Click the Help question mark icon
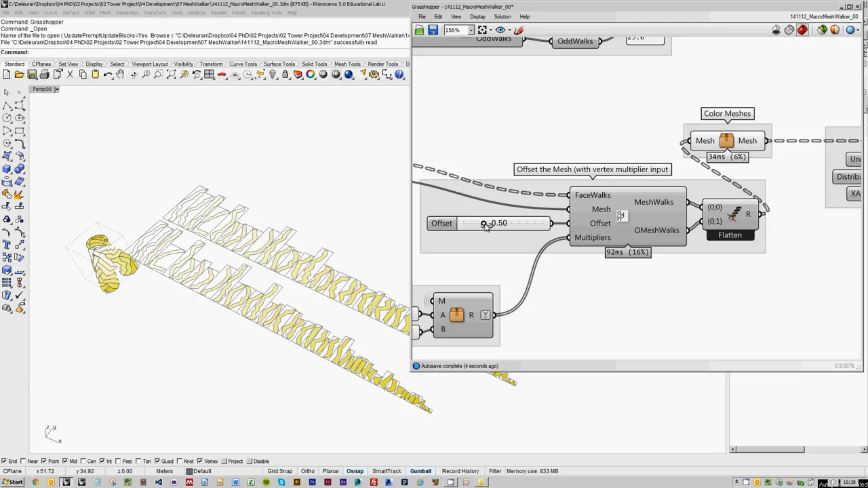Image resolution: width=868 pixels, height=488 pixels. [400, 75]
